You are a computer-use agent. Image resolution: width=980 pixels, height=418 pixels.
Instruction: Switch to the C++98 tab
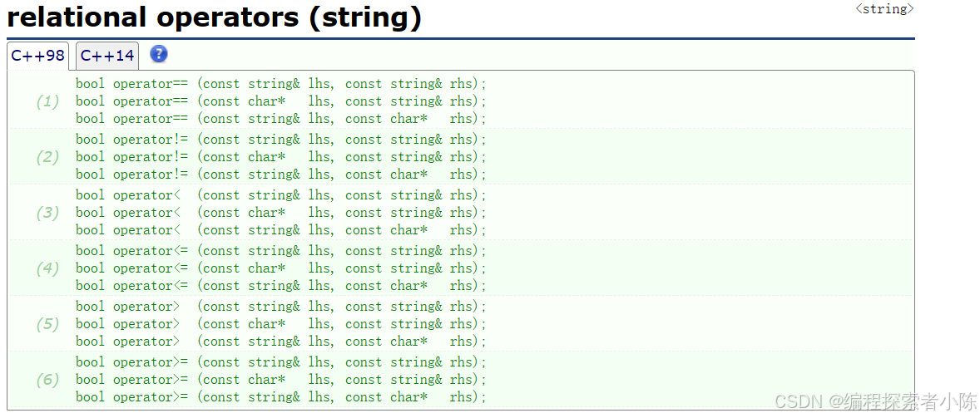(38, 57)
